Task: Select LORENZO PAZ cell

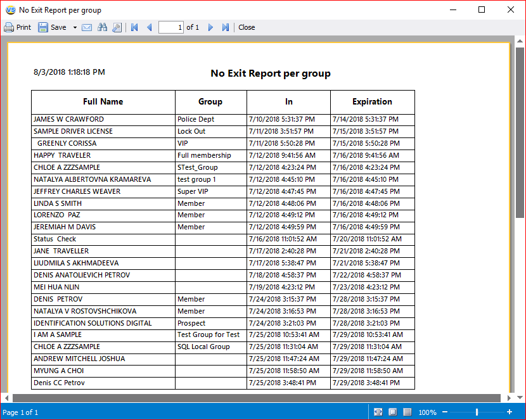Action: click(103, 215)
